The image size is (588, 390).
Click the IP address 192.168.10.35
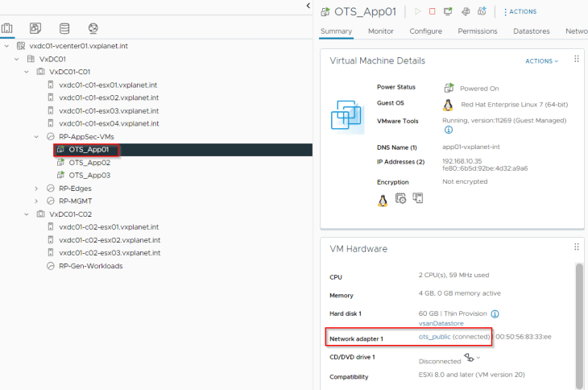(462, 161)
